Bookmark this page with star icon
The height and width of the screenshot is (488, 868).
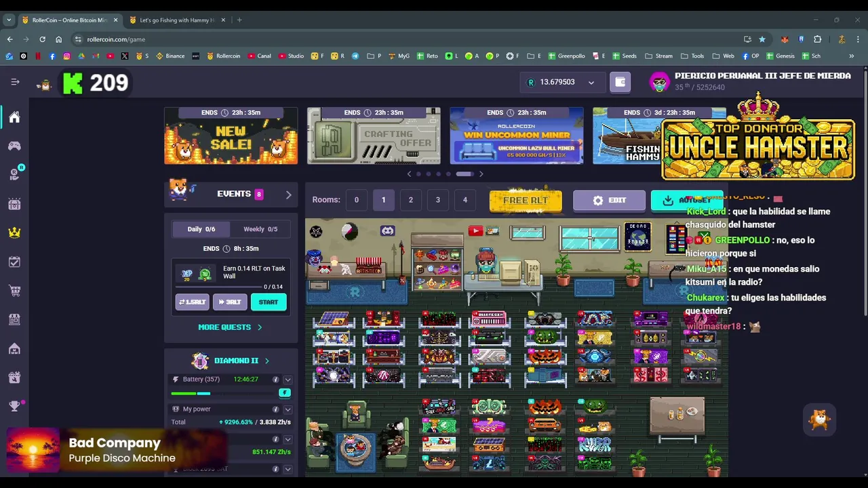[x=762, y=39]
